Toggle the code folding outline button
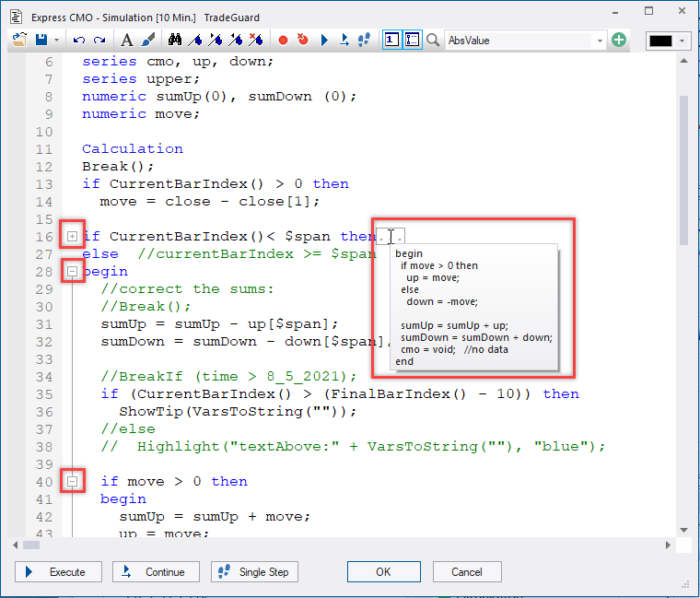This screenshot has height=598, width=700. (x=412, y=41)
